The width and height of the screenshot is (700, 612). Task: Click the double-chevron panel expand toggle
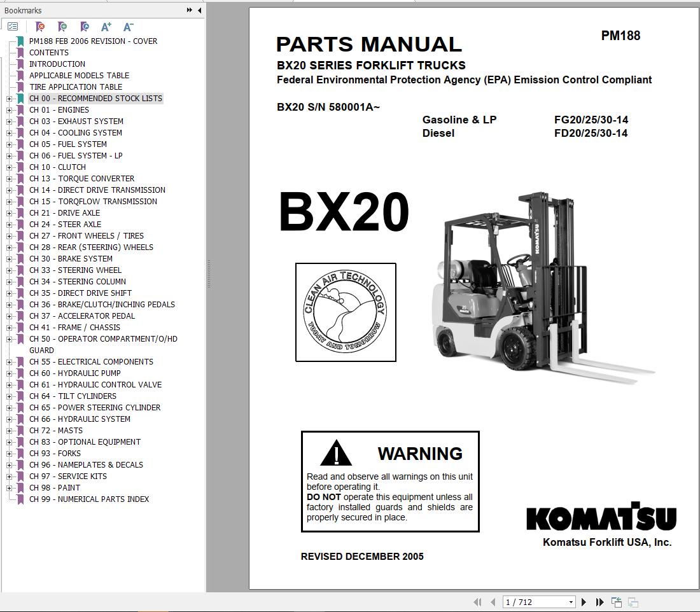coord(188,10)
